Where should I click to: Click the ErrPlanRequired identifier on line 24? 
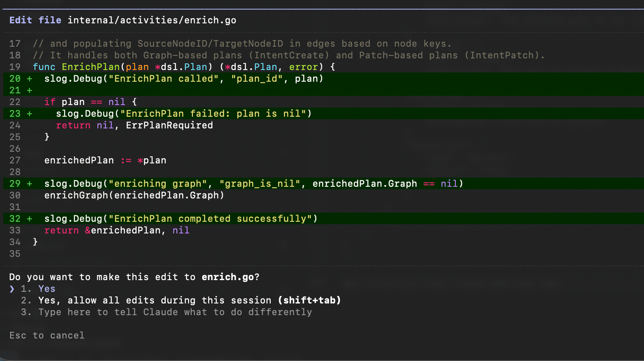169,125
